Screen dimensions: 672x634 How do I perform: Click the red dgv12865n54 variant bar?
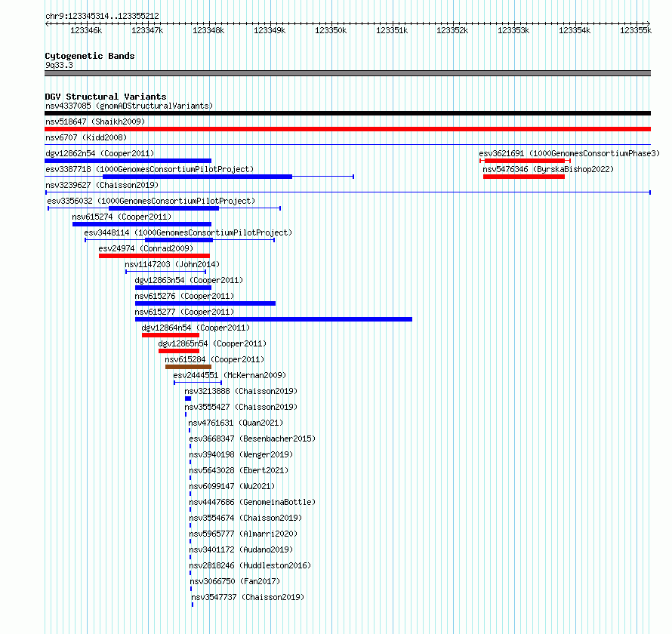(x=179, y=351)
